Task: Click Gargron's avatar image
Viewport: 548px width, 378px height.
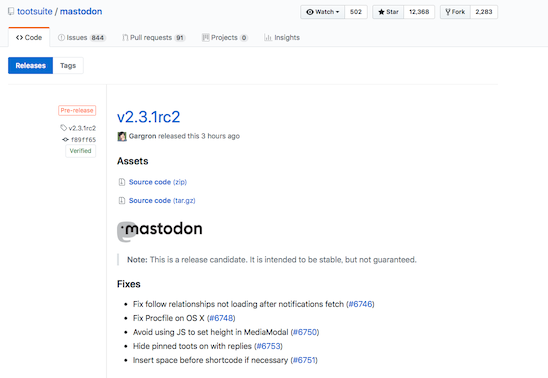Action: click(x=122, y=136)
